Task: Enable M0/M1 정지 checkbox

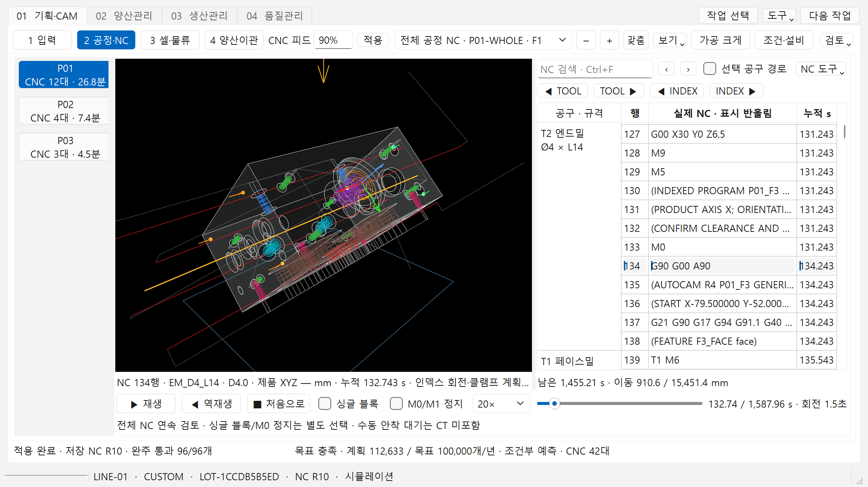Action: coord(396,404)
